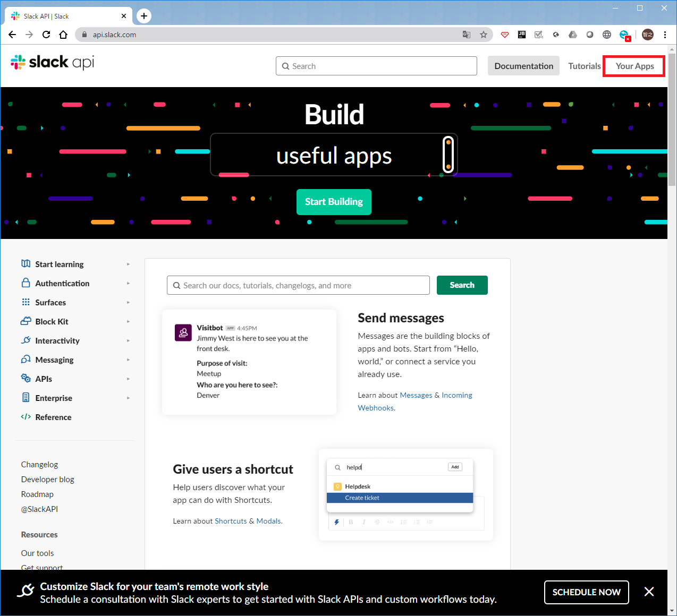Bookmark this page with star icon
This screenshot has width=677, height=616.
[x=484, y=35]
